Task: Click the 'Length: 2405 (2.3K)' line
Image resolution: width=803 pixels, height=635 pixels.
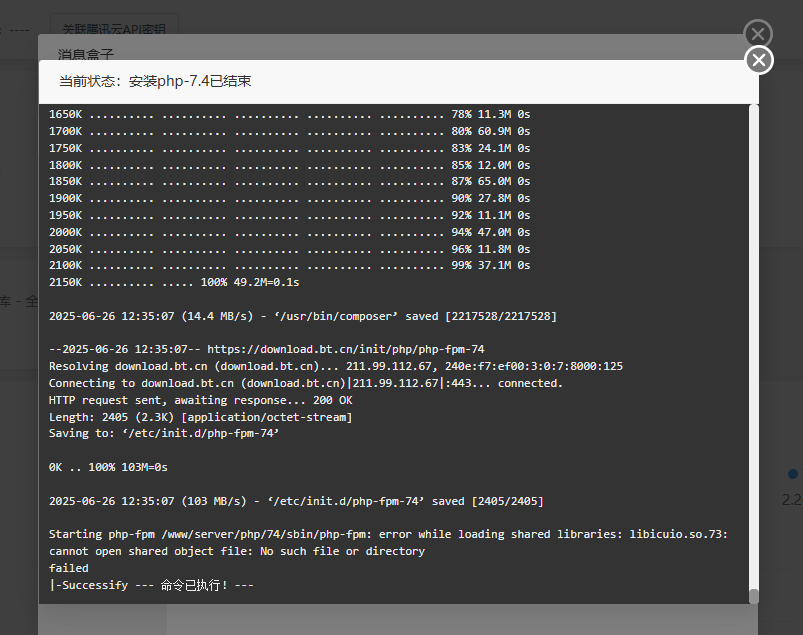Action: [201, 417]
